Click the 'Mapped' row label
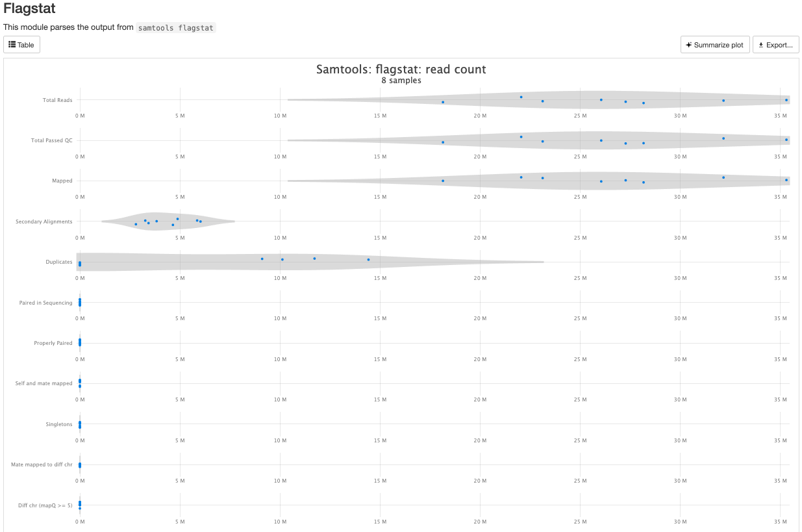Screen dimensions: 802x532 (62, 181)
